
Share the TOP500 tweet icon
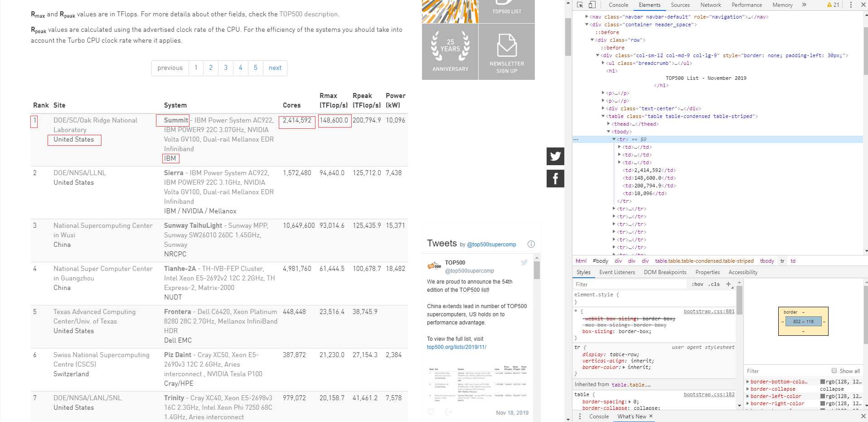(449, 412)
